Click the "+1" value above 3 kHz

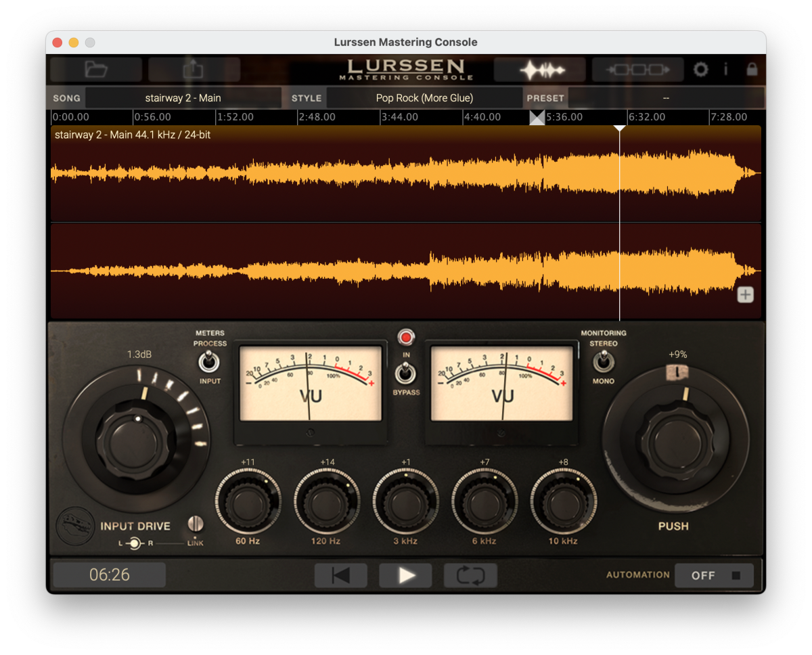[x=406, y=462]
